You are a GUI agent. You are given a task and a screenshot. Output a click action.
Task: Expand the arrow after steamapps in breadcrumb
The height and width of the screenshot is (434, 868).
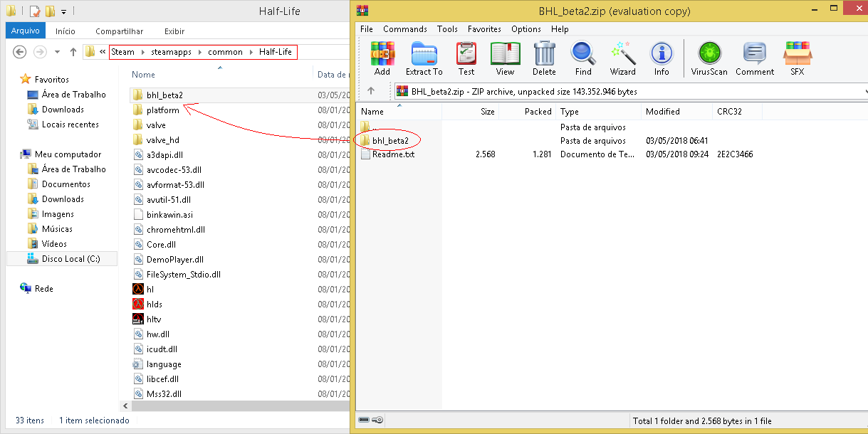(199, 52)
